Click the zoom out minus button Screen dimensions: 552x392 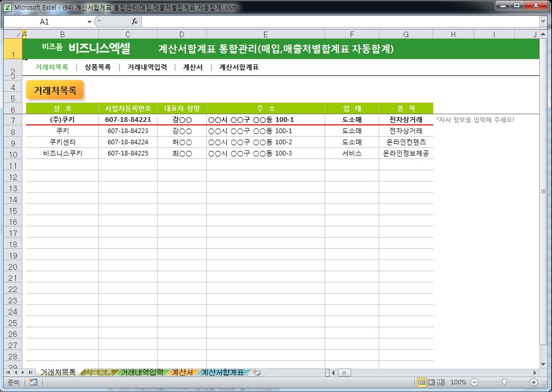click(x=475, y=382)
